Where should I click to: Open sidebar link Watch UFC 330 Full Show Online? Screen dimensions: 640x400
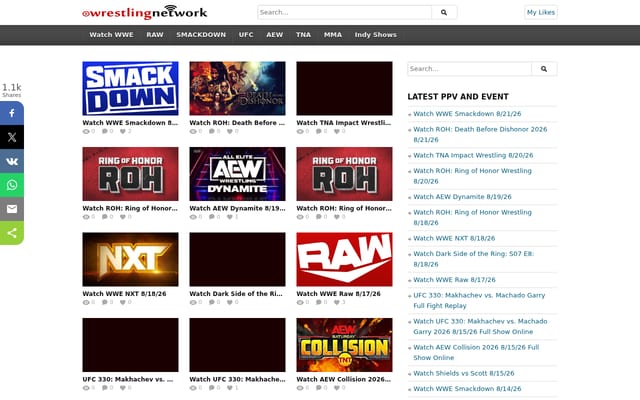click(x=480, y=327)
